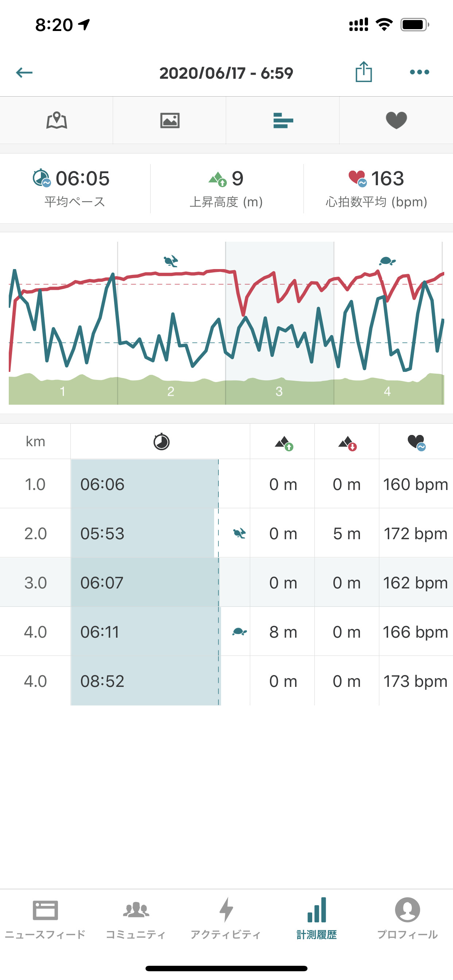
Task: Tap the turtle slowest split icon in table
Action: tap(239, 631)
